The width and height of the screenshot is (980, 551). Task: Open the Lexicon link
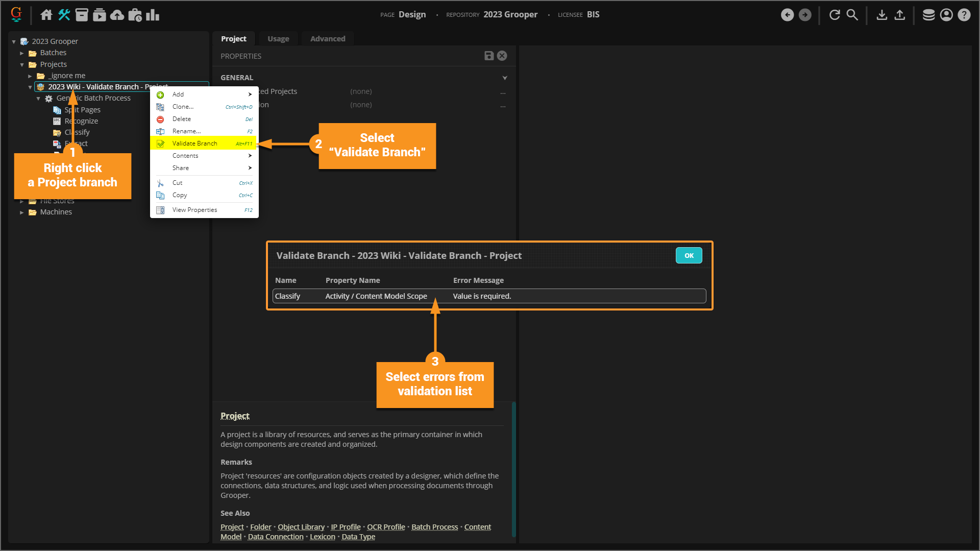click(323, 537)
